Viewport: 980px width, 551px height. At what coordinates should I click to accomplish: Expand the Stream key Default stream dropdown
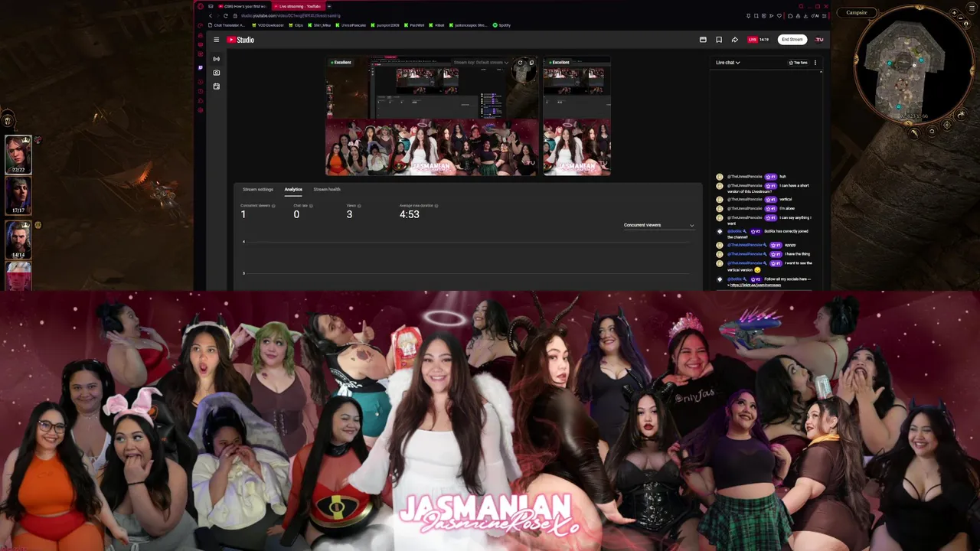pos(481,63)
